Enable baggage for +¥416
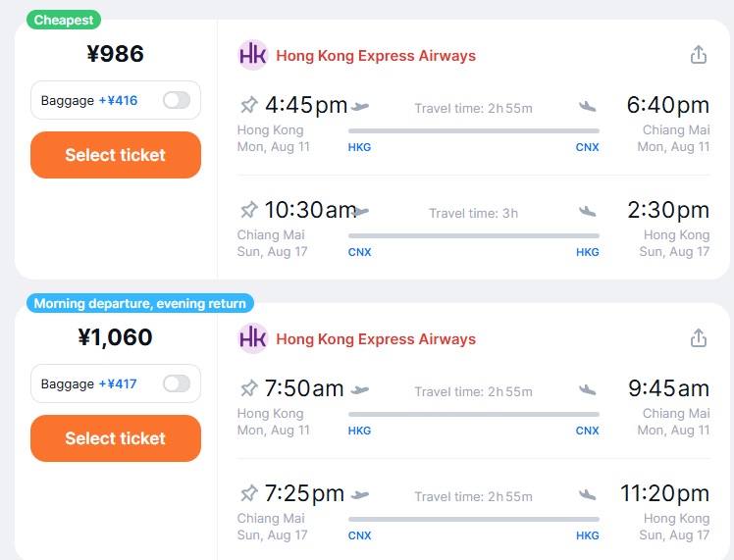This screenshot has width=734, height=560. pos(177,100)
